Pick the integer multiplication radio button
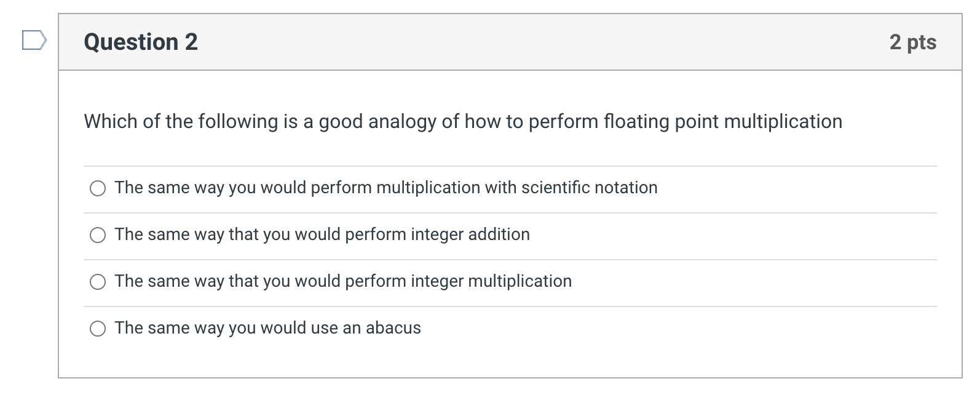This screenshot has width=980, height=400. 98,282
